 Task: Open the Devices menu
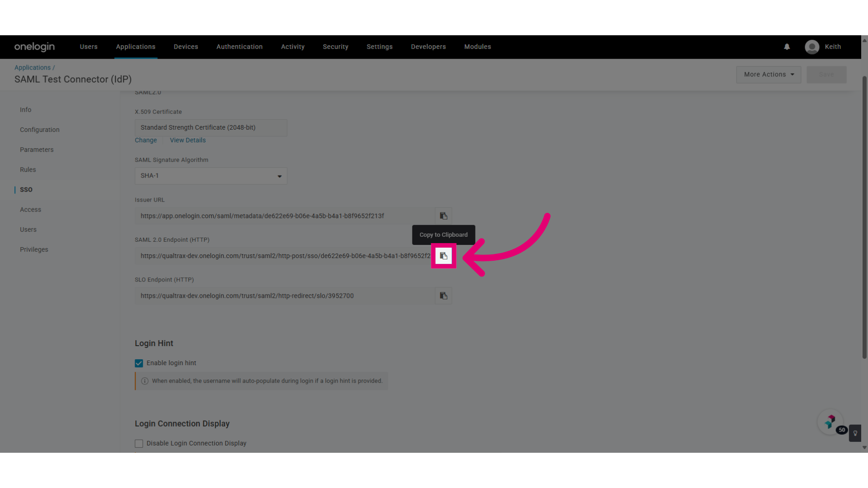[x=186, y=47]
